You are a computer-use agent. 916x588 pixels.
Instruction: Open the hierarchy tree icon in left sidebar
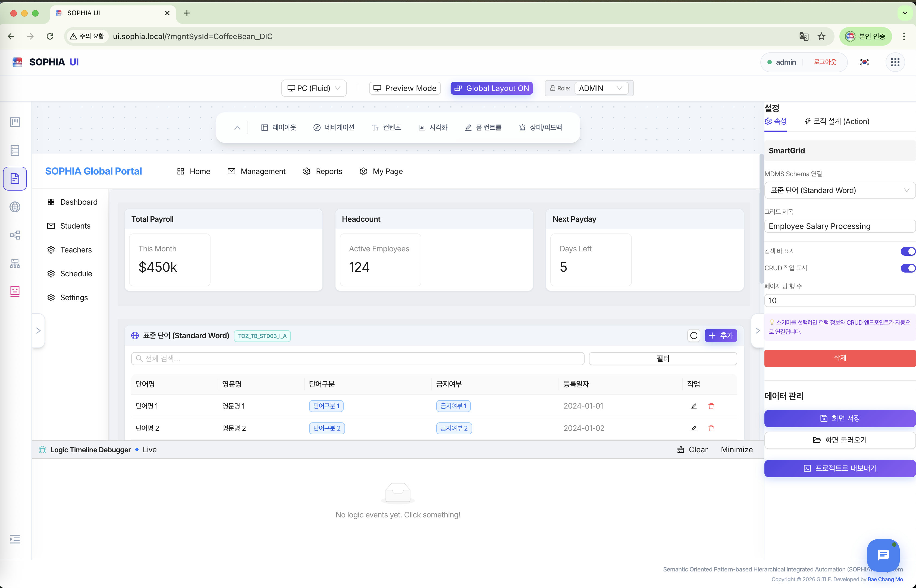(x=15, y=263)
